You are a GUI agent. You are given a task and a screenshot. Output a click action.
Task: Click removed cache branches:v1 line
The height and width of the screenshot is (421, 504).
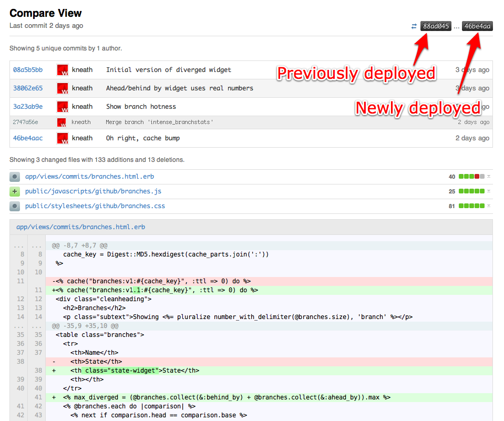point(269,281)
